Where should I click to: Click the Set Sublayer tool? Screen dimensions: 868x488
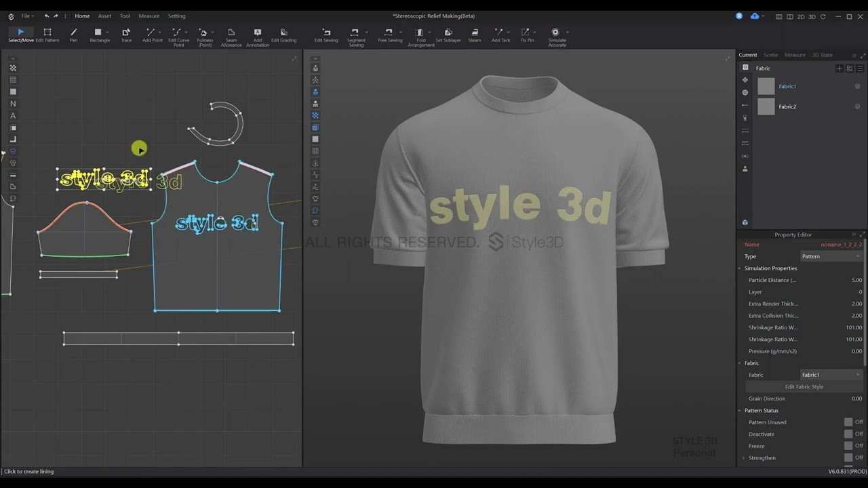[x=448, y=35]
